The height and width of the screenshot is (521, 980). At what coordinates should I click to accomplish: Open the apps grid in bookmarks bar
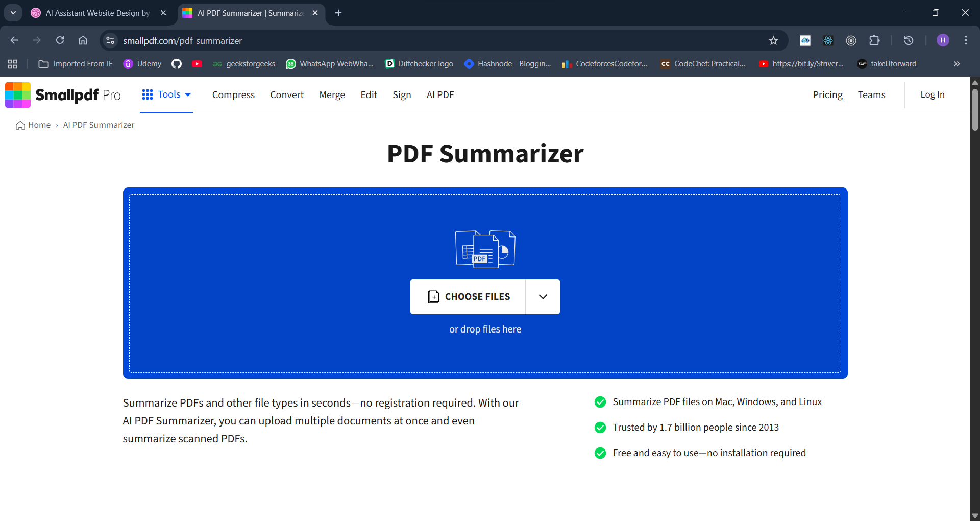point(13,64)
